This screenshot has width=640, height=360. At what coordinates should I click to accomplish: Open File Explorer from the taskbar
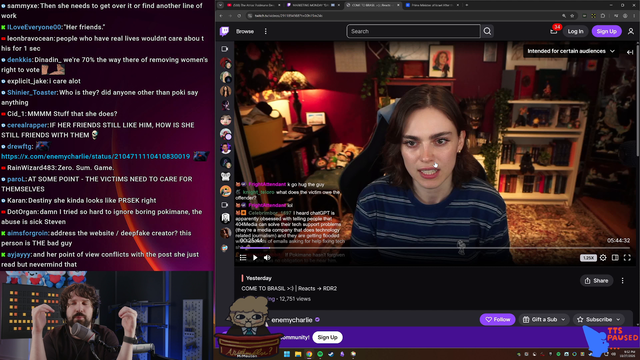pyautogui.click(x=298, y=354)
